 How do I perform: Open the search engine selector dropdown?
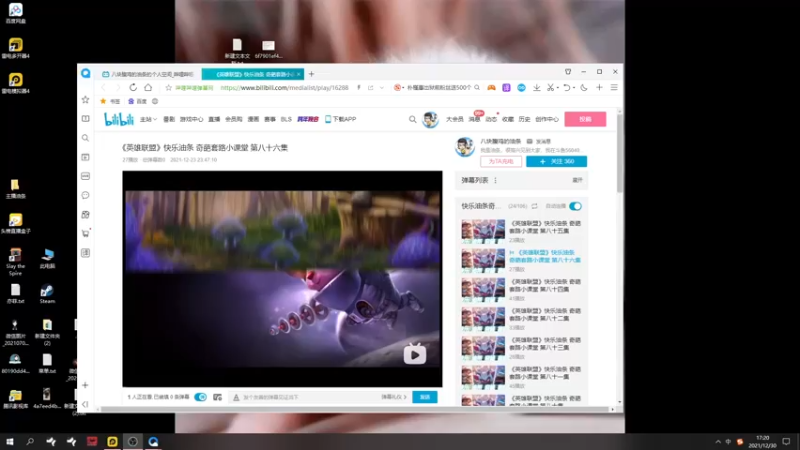click(x=398, y=88)
